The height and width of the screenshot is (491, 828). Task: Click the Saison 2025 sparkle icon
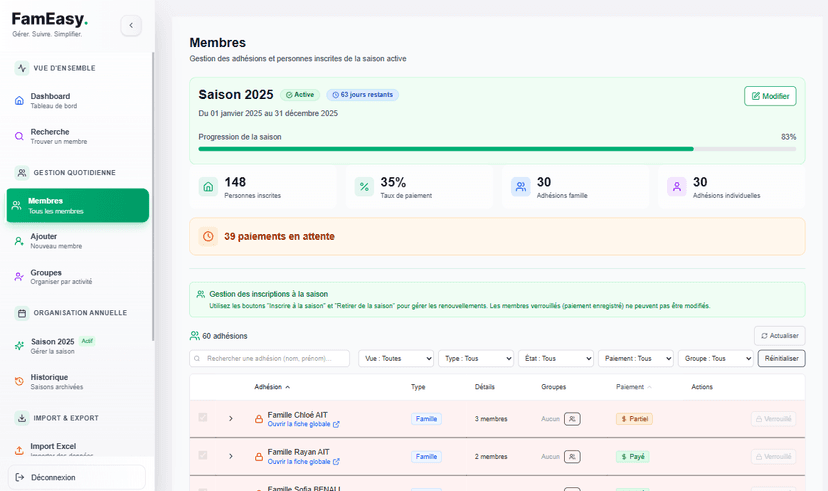(19, 346)
